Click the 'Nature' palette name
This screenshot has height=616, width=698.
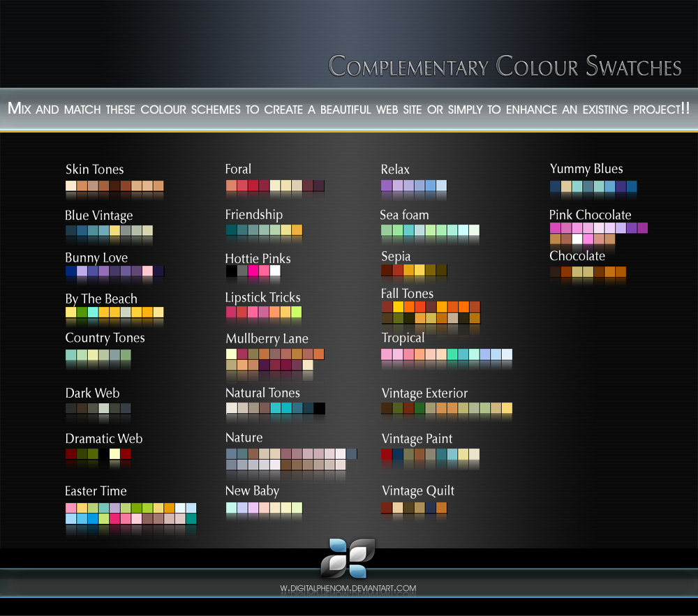point(244,437)
